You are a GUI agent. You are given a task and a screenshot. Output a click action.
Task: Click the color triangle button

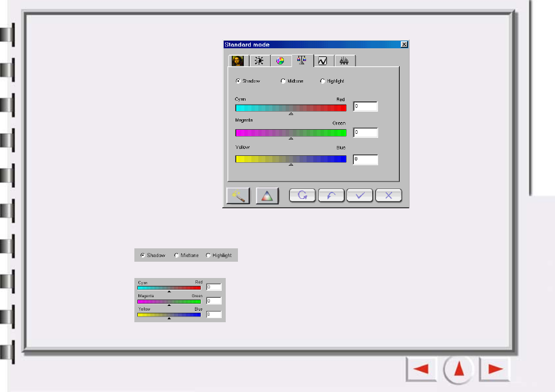click(267, 195)
